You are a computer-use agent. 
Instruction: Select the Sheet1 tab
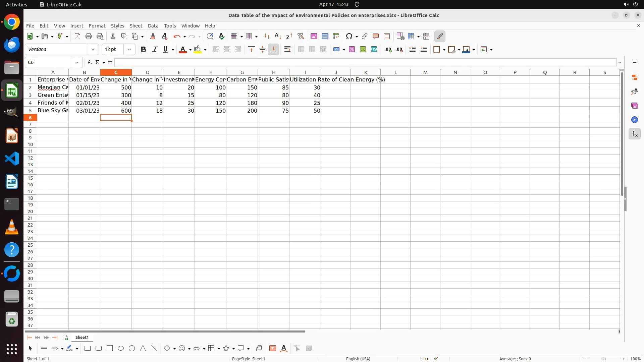coord(82,338)
